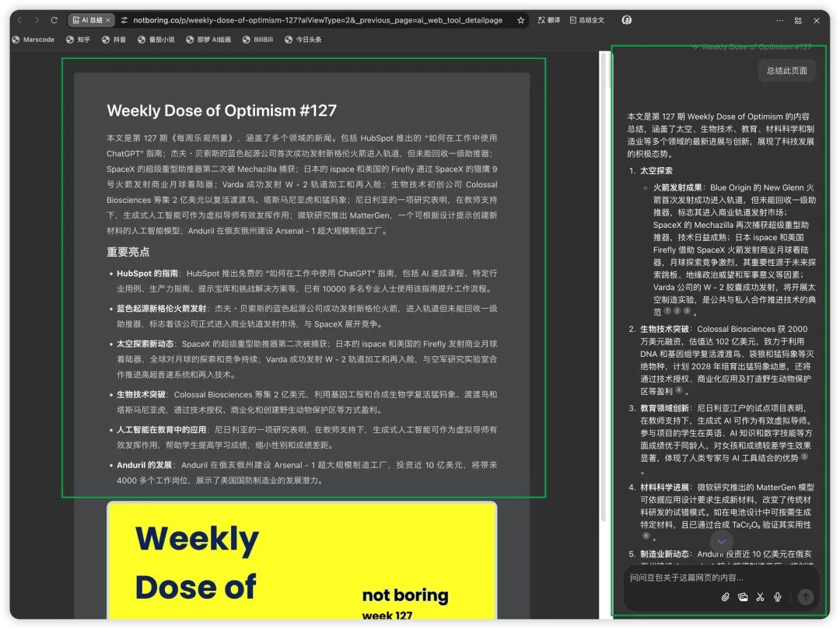Viewport: 840px width, 629px height.
Task: Click the notboring.co address bar
Action: (x=317, y=20)
